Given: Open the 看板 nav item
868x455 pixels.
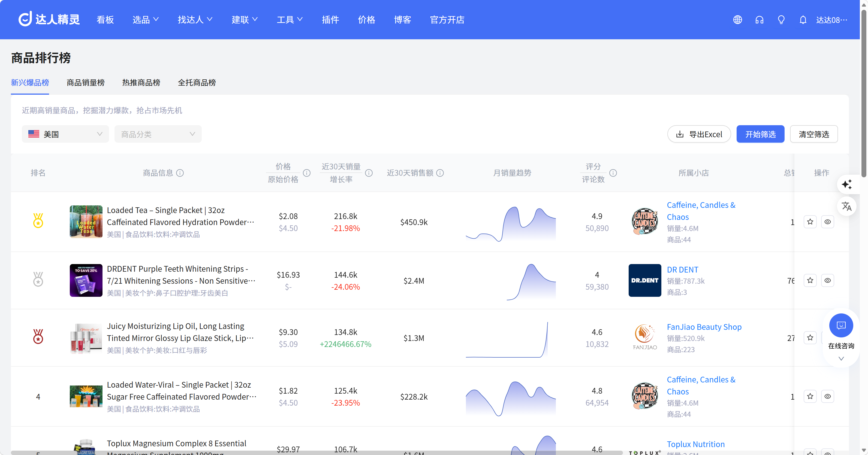Looking at the screenshot, I should (105, 20).
